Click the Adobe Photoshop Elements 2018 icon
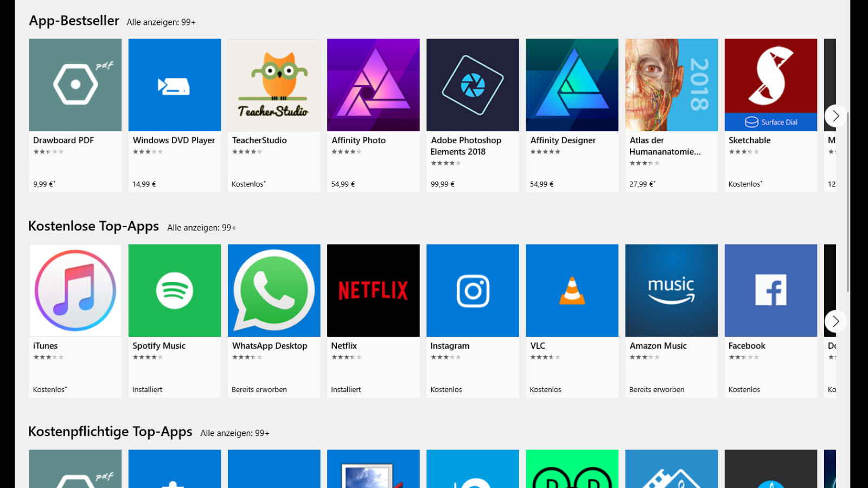The height and width of the screenshot is (488, 868). [473, 85]
